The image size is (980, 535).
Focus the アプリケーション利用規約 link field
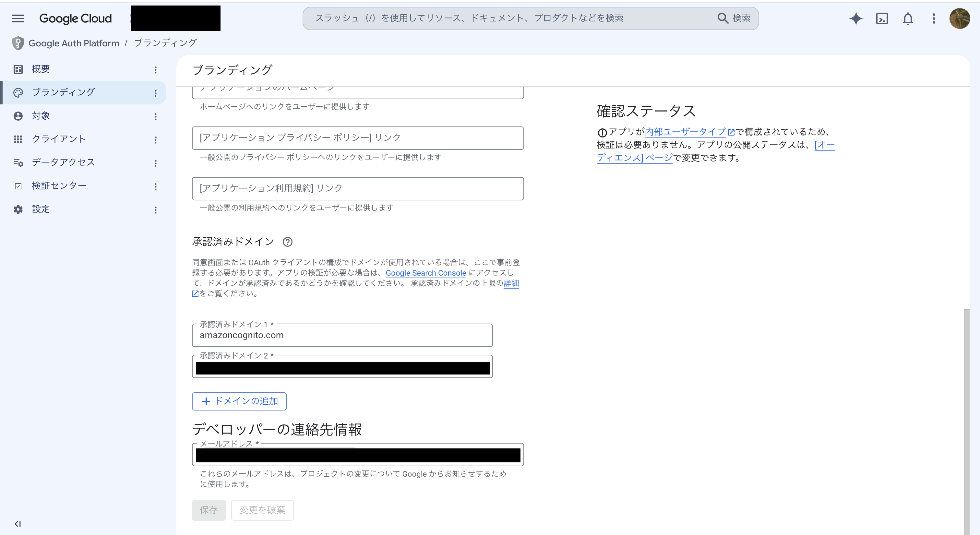click(358, 188)
